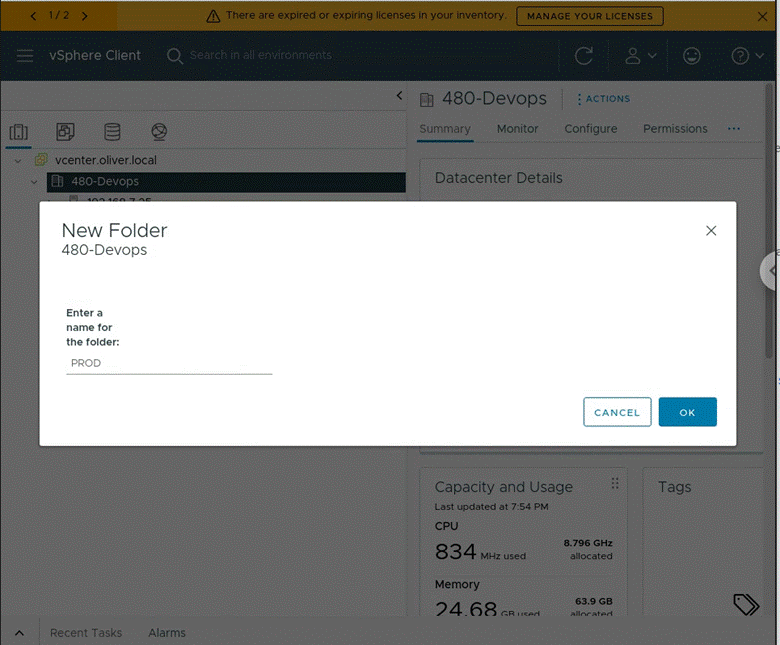Image resolution: width=780 pixels, height=645 pixels.
Task: Click the 480-Devops dialog subtitle
Action: click(x=104, y=250)
